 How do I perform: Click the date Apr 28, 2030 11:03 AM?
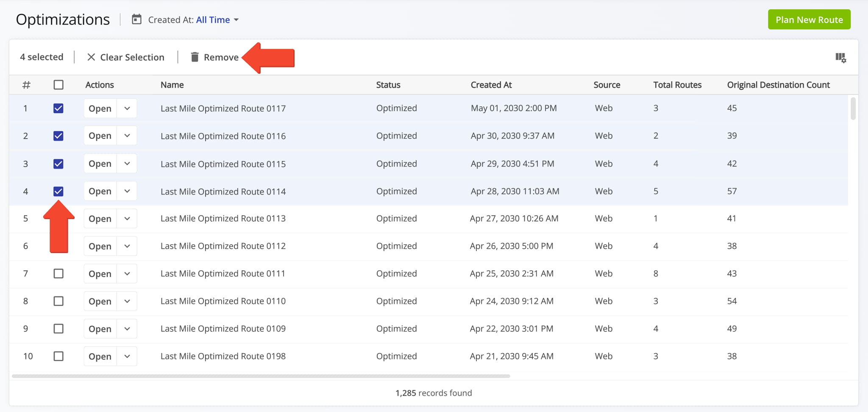click(x=515, y=191)
